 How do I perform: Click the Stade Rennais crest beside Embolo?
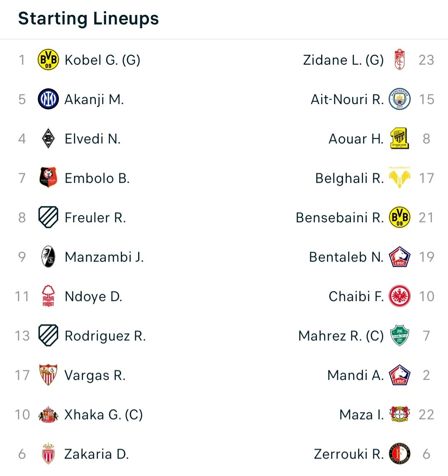[48, 177]
